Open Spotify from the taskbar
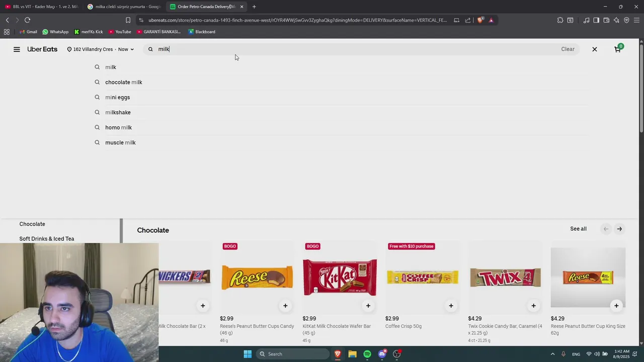Image resolution: width=644 pixels, height=362 pixels. (x=367, y=354)
